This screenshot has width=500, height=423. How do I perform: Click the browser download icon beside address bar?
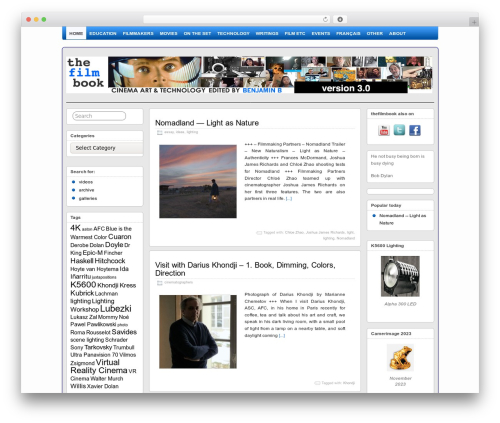(340, 19)
